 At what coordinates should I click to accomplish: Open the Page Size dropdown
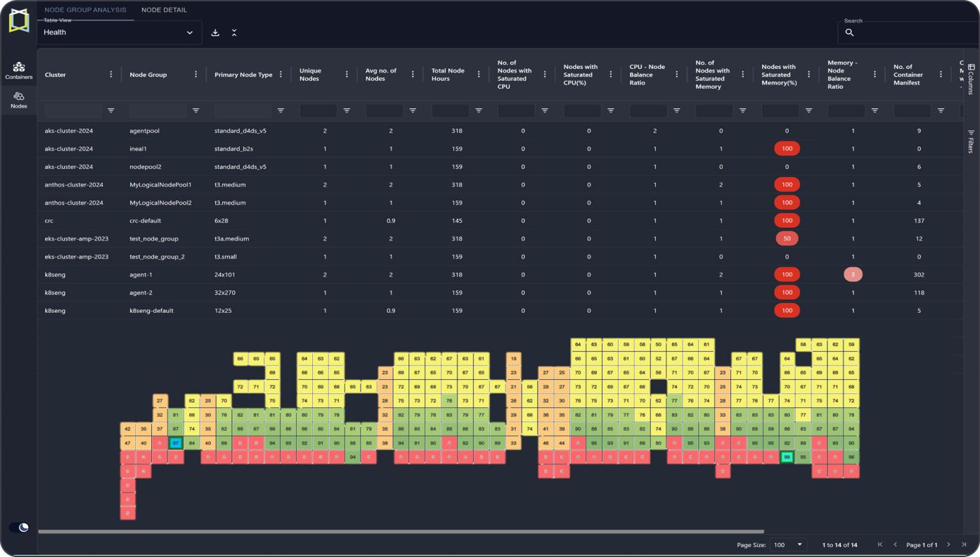tap(788, 545)
